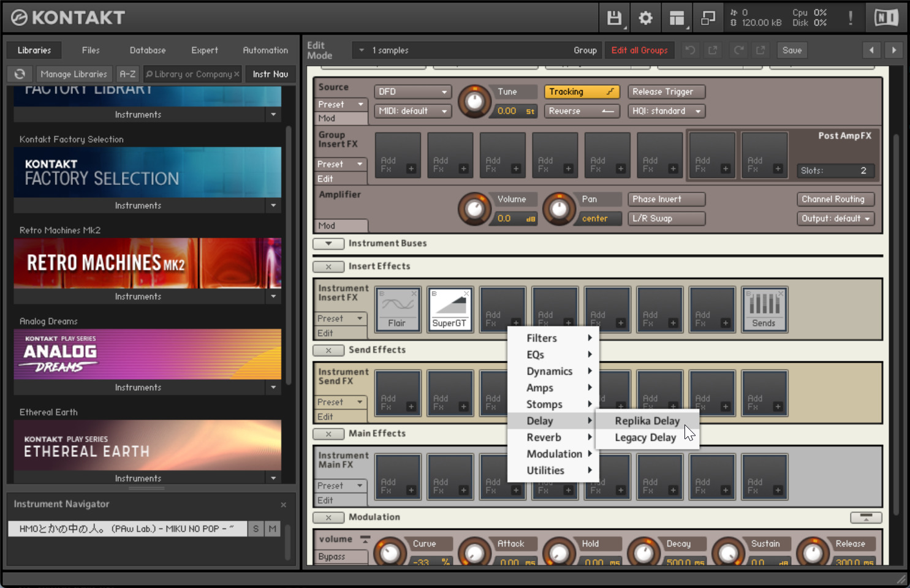The height and width of the screenshot is (588, 910).
Task: Toggle Edit all Groups
Action: coord(639,50)
